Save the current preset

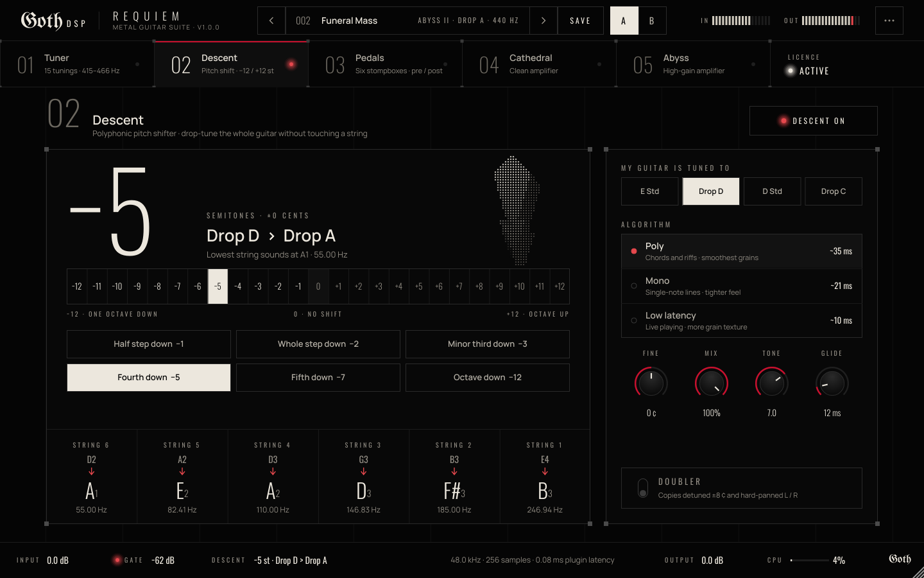coord(581,21)
